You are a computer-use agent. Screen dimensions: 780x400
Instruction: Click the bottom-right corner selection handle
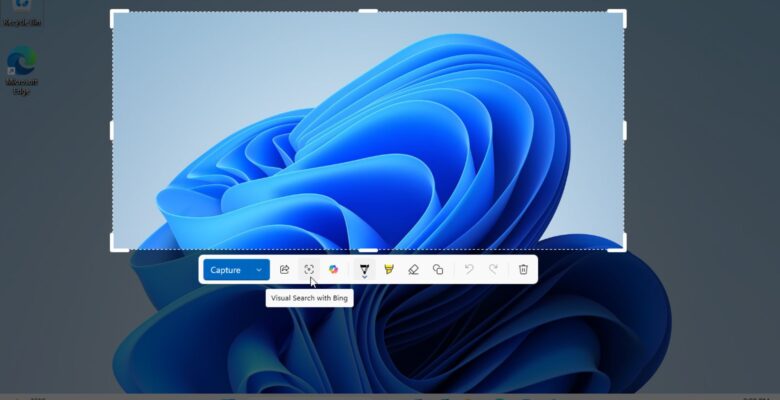point(624,249)
